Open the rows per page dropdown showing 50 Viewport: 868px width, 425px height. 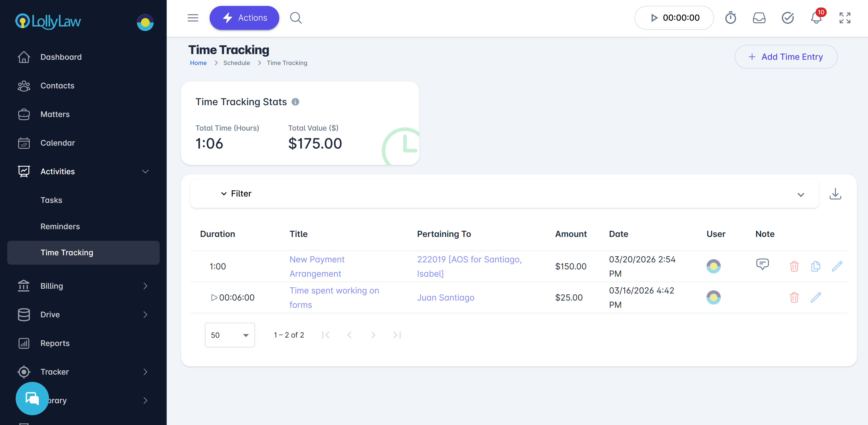[229, 335]
